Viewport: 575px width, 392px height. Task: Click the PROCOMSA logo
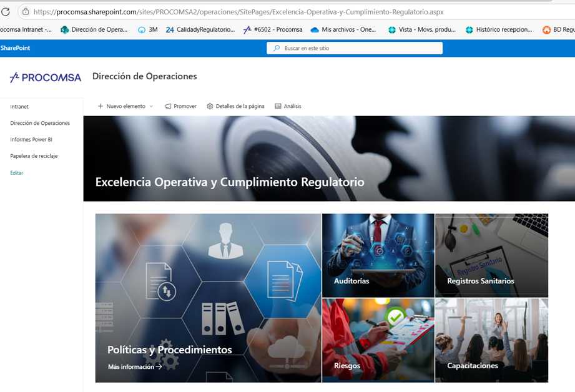click(46, 77)
